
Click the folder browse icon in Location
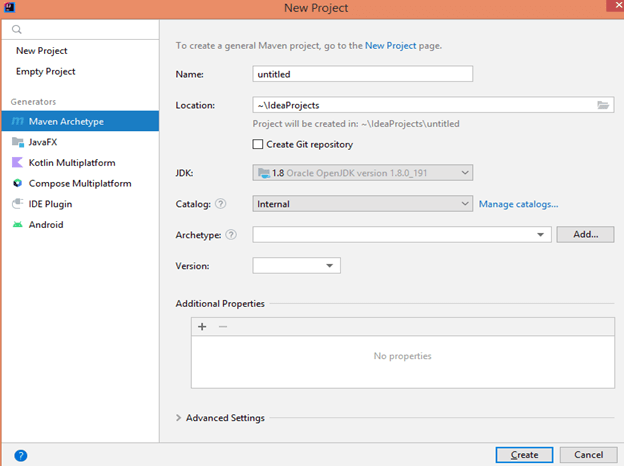coord(603,105)
